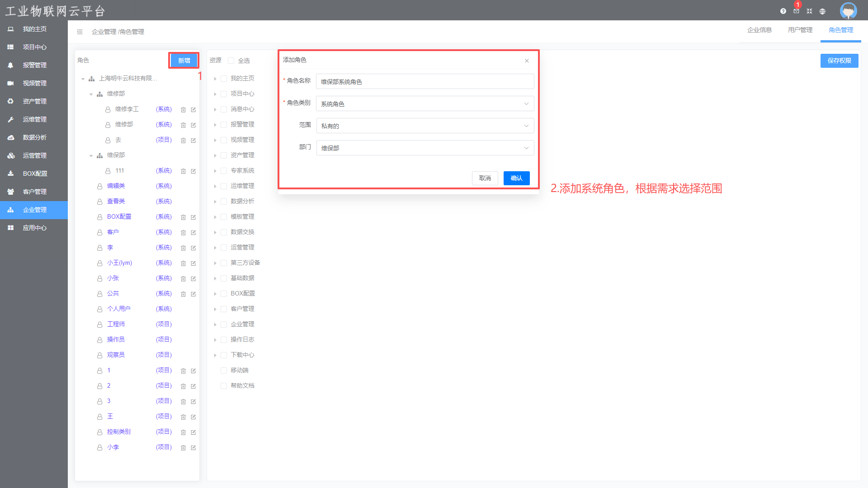Viewport: 868px width, 488px height.
Task: Click the 保存权限 button
Action: pyautogui.click(x=839, y=61)
